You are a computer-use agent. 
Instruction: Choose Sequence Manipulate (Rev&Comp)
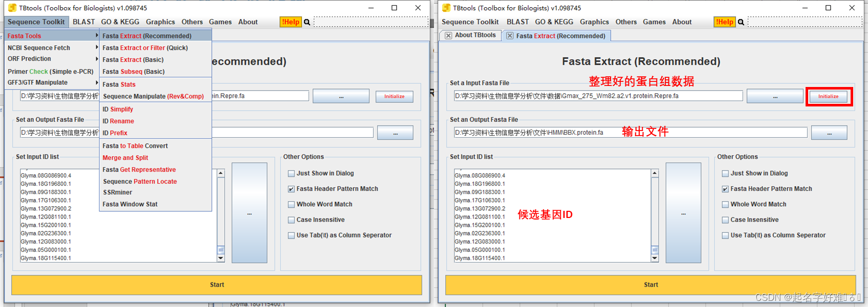(156, 96)
